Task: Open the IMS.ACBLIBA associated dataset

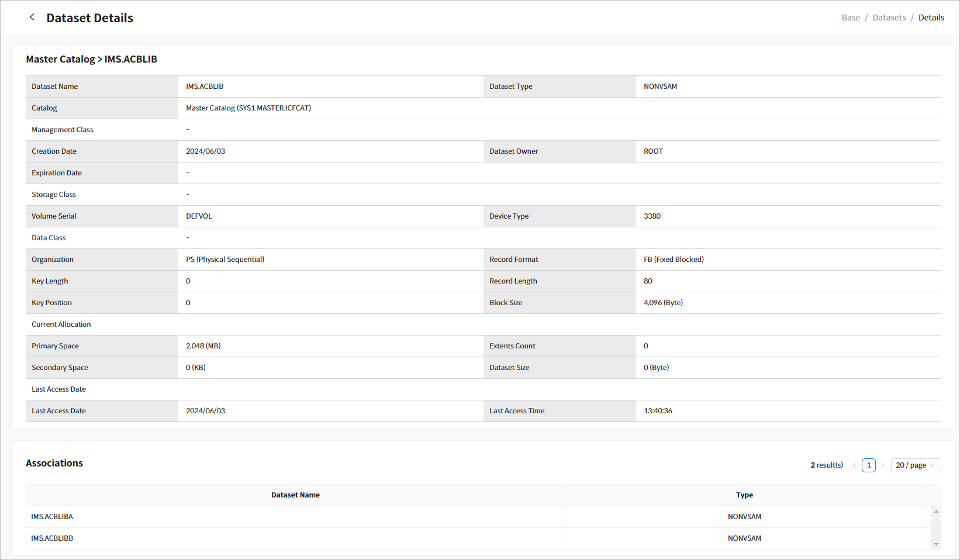Action: (52, 516)
